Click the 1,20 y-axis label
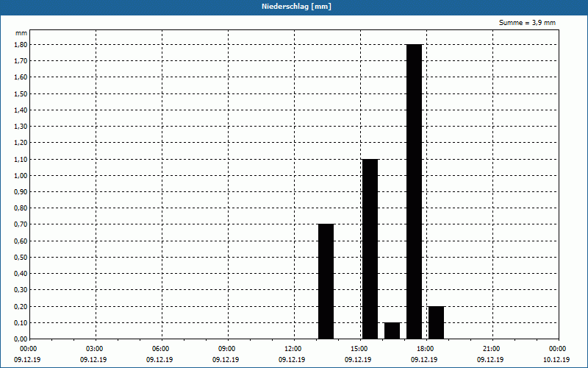Screen dimensions: 588x368 pyautogui.click(x=21, y=143)
